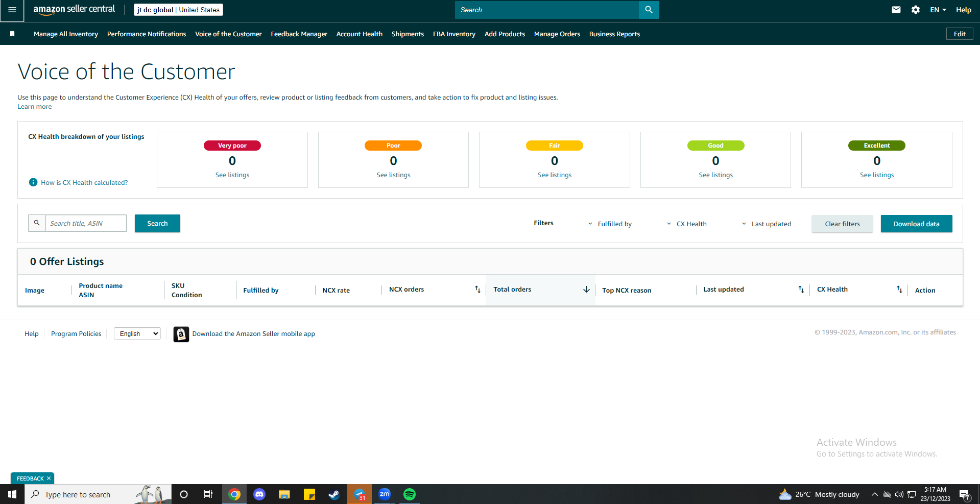Open the EN language dropdown
Screen dimensions: 980x504
pos(938,10)
